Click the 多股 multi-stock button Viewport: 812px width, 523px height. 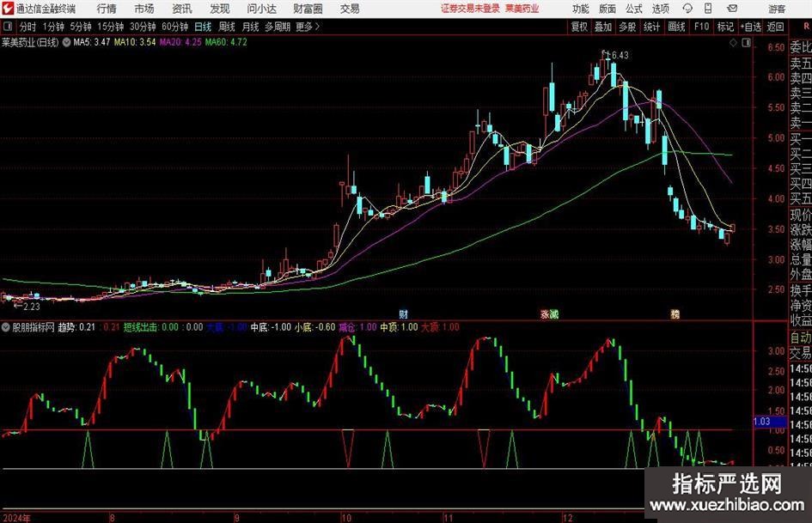627,27
